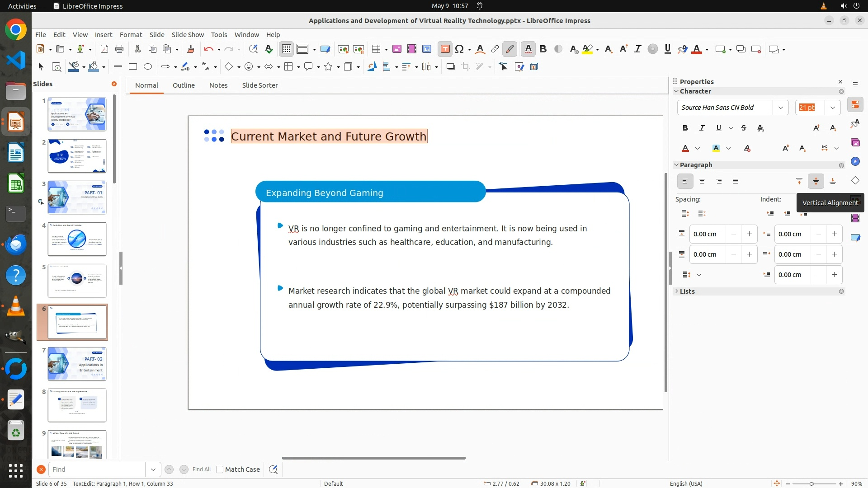868x488 pixels.
Task: Toggle the Display Grid button
Action: [x=287, y=49]
